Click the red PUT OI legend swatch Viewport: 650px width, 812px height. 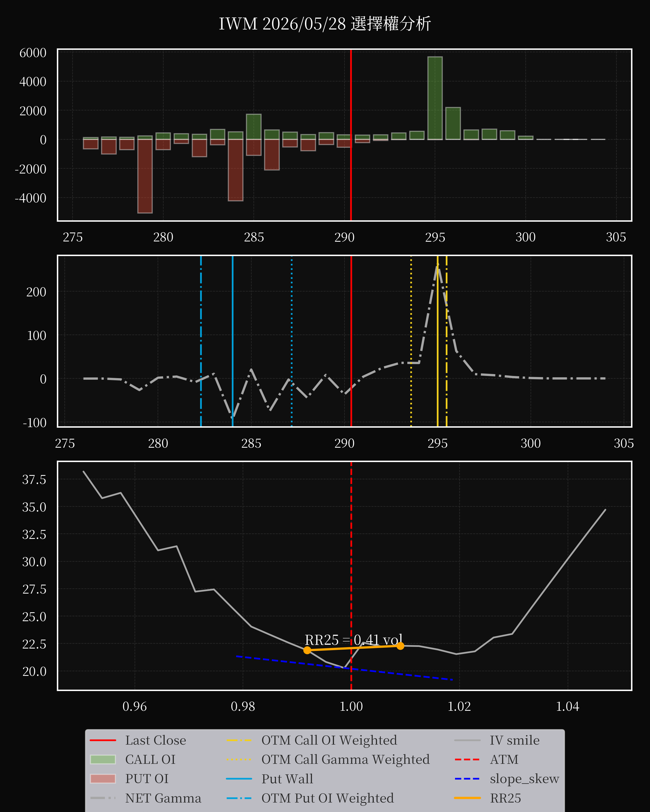(x=103, y=778)
